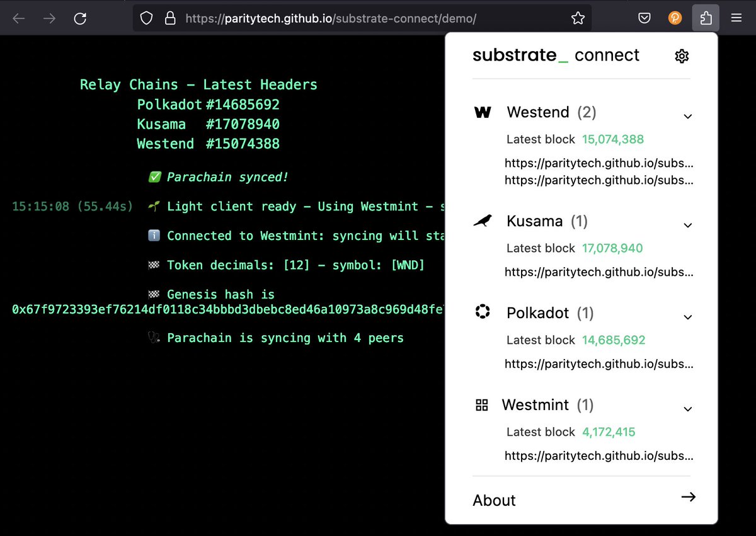756x536 pixels.
Task: Open the orange Polkadot extension icon
Action: (675, 19)
